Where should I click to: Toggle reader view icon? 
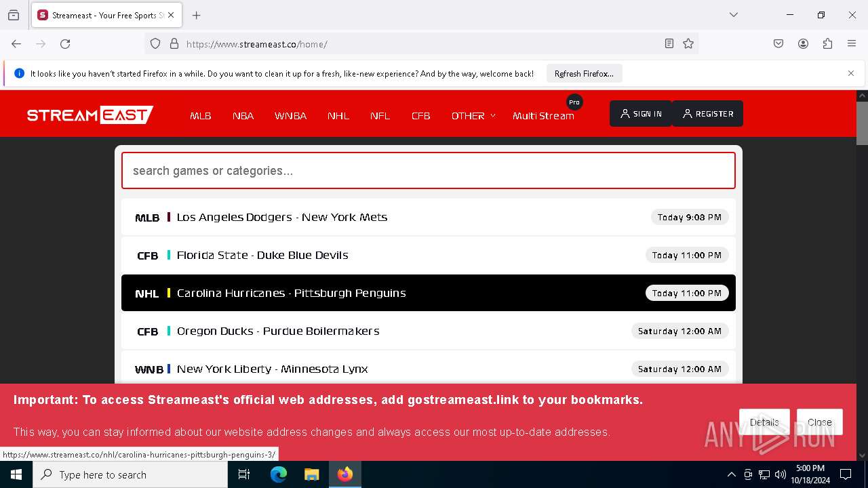pyautogui.click(x=669, y=44)
